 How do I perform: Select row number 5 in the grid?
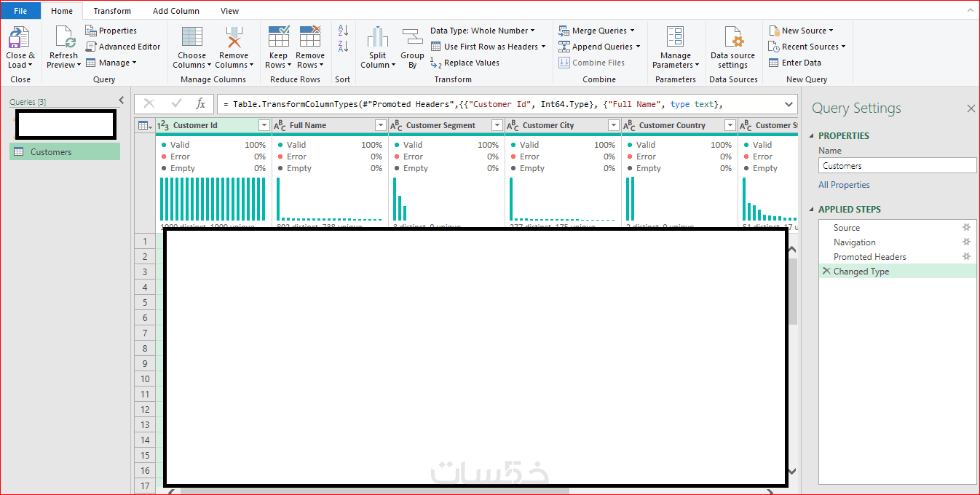click(145, 302)
